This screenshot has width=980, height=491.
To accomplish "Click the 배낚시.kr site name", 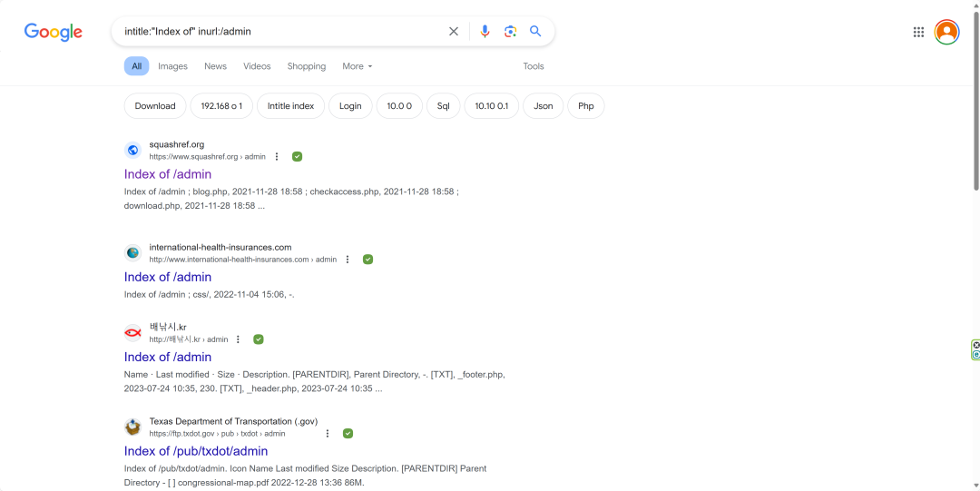I will 168,327.
